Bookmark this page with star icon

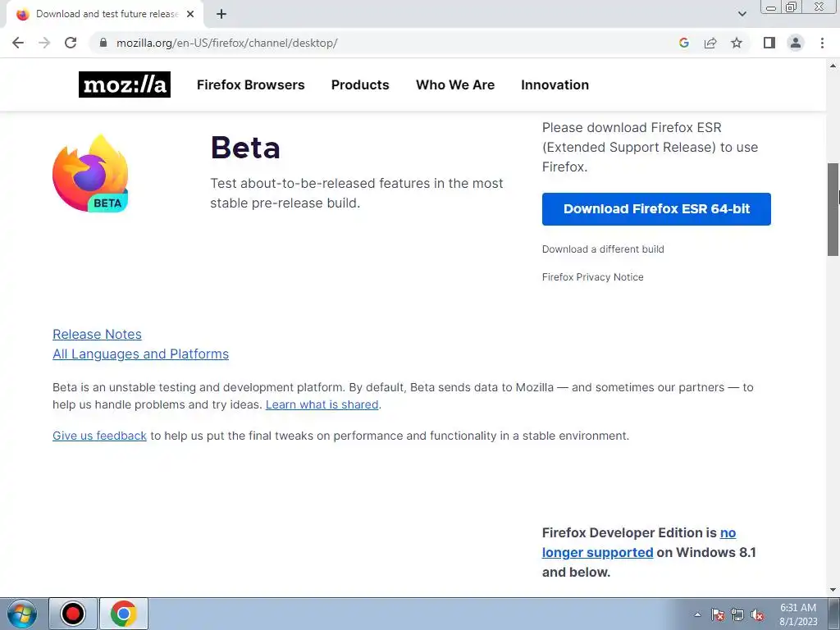[x=737, y=43]
